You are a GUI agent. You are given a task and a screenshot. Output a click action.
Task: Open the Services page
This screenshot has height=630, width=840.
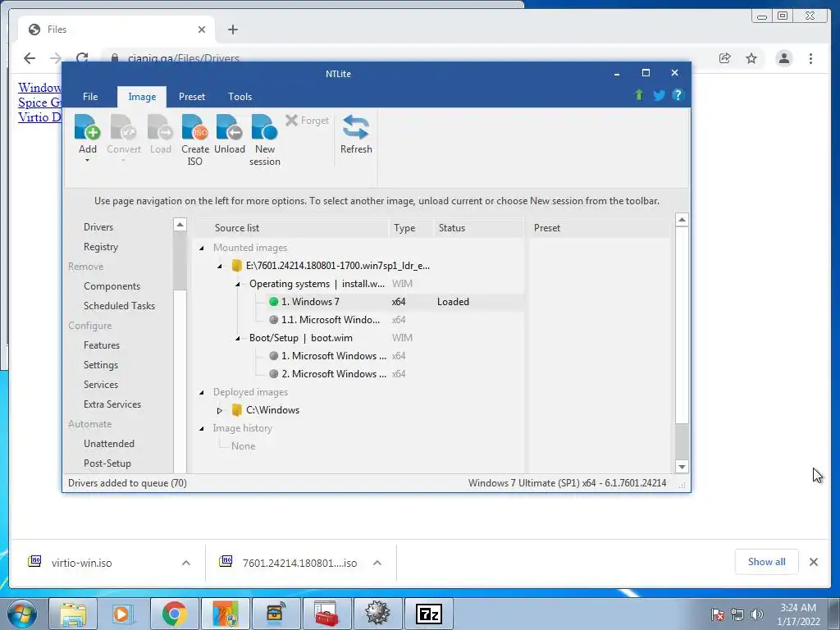click(101, 385)
